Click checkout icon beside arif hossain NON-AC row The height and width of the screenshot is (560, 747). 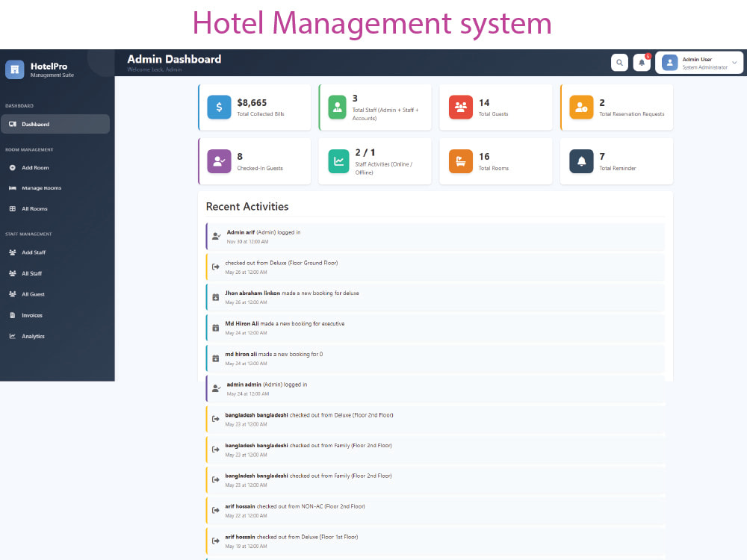(215, 511)
